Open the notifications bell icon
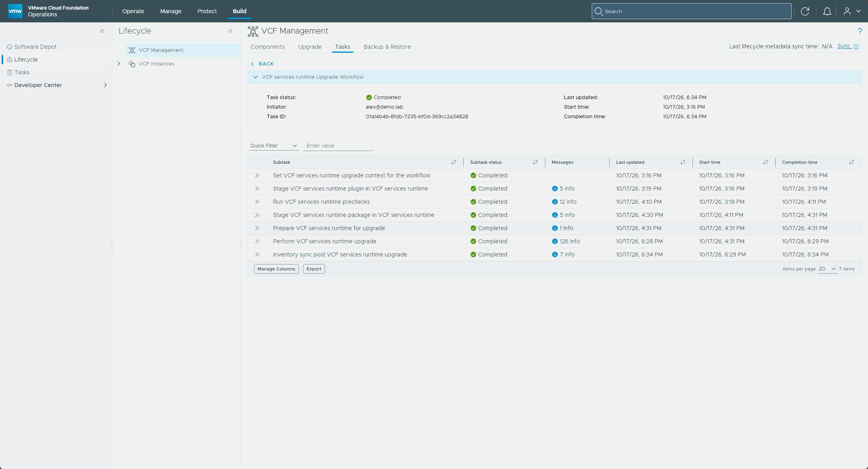Screen dimensions: 868x469 pyautogui.click(x=827, y=11)
